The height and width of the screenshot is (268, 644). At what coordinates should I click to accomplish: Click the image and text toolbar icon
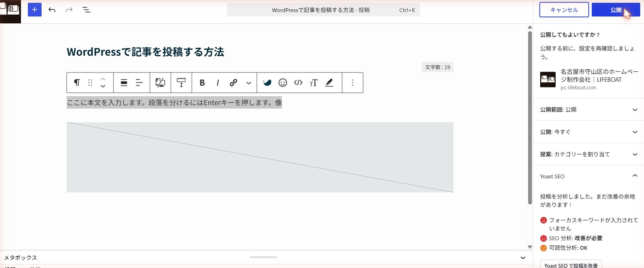pos(160,82)
